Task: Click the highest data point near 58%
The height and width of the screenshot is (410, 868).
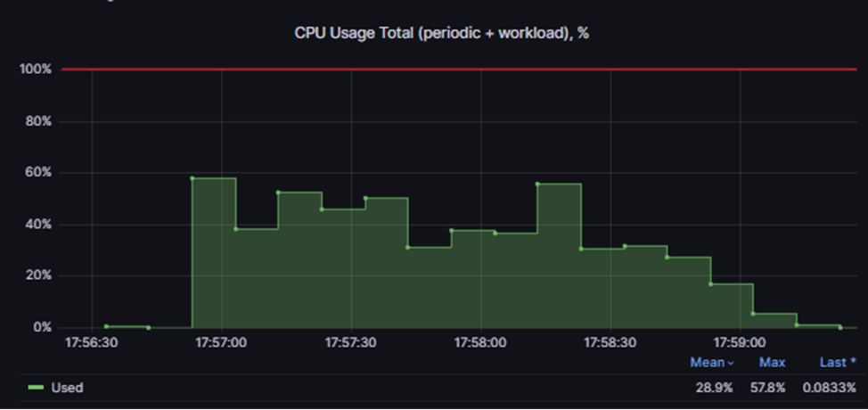Action: 192,178
